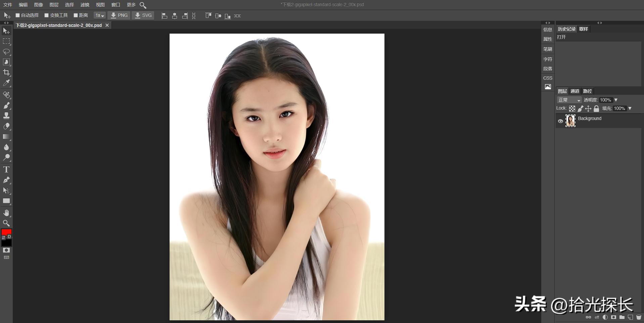Toggle Quick Mask mode
The image size is (644, 323).
point(6,250)
